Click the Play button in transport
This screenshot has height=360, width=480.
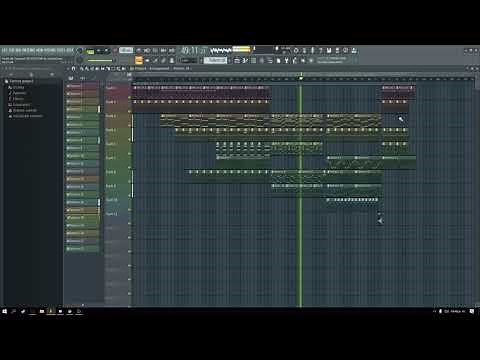click(99, 51)
